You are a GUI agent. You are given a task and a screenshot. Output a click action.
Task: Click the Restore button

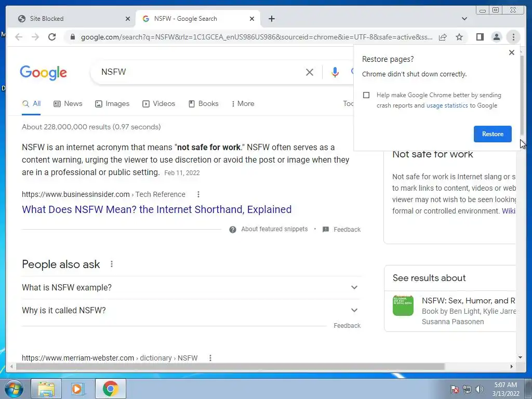pyautogui.click(x=493, y=134)
